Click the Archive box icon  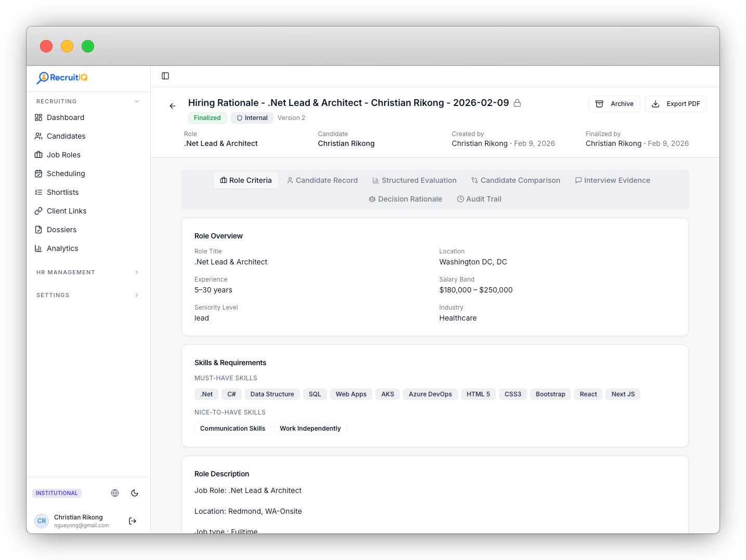click(x=599, y=104)
